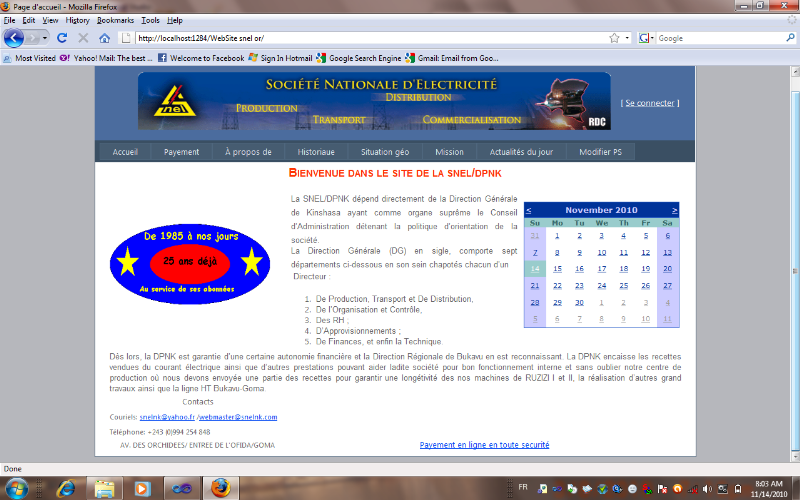Open the Gmail bookmark
Image resolution: width=800 pixels, height=500 pixels.
click(452, 58)
